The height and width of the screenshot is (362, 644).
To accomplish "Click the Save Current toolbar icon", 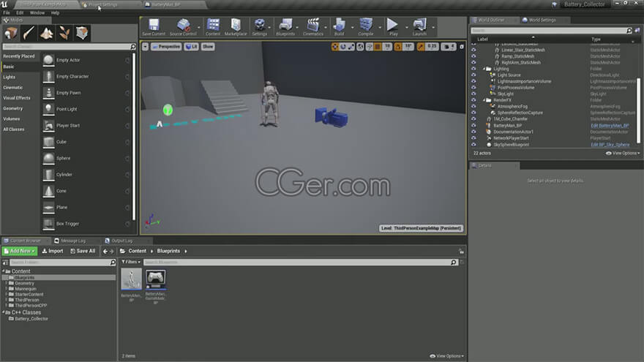I will tap(154, 25).
